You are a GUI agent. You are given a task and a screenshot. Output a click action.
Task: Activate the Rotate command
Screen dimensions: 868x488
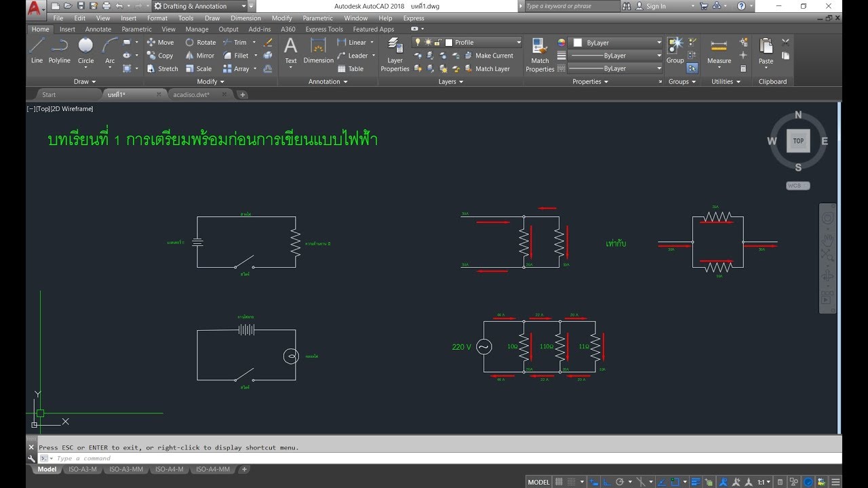point(201,42)
